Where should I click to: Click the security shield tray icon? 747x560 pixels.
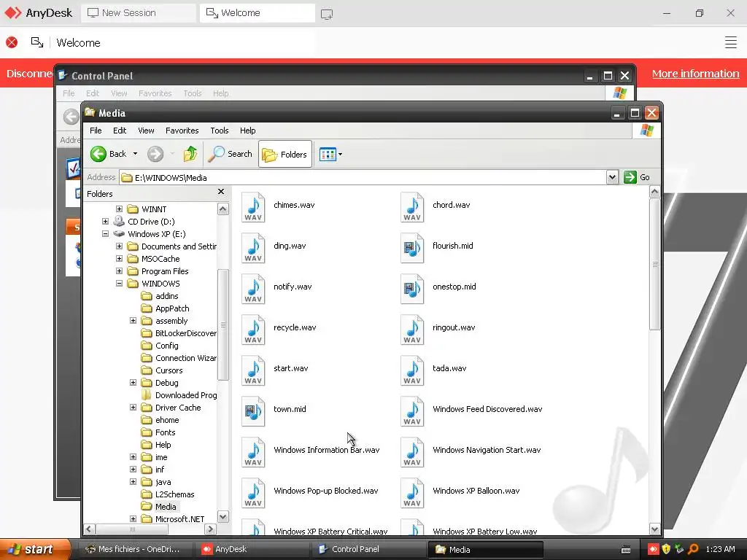point(666,549)
